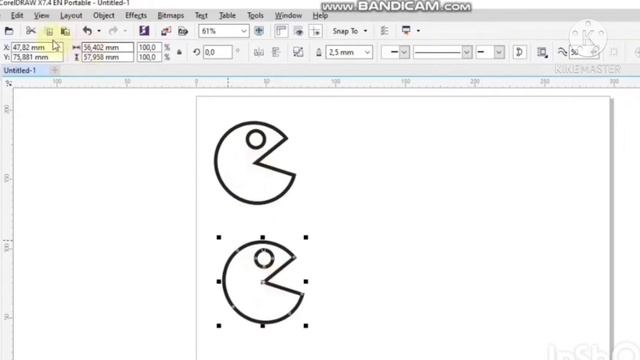Click the Search content purple icon
The image size is (640, 360).
click(x=144, y=31)
